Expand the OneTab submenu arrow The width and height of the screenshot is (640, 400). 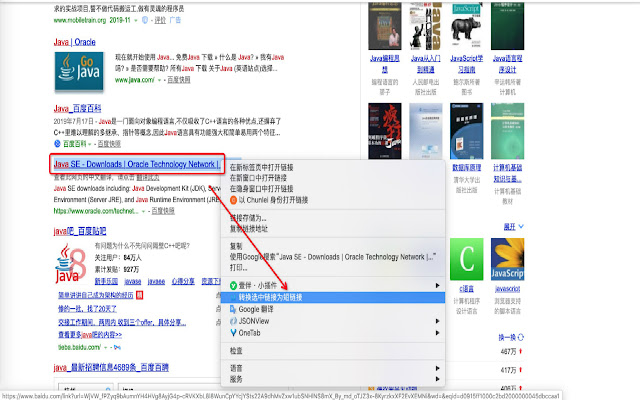tap(437, 333)
